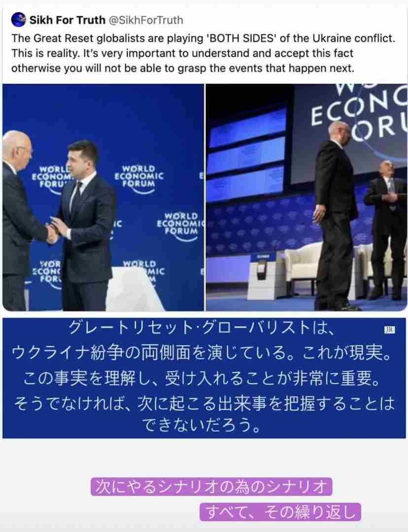
Task: Tap the purple caption 次にやるシナリオの為のシナリオ
Action: pos(211,487)
